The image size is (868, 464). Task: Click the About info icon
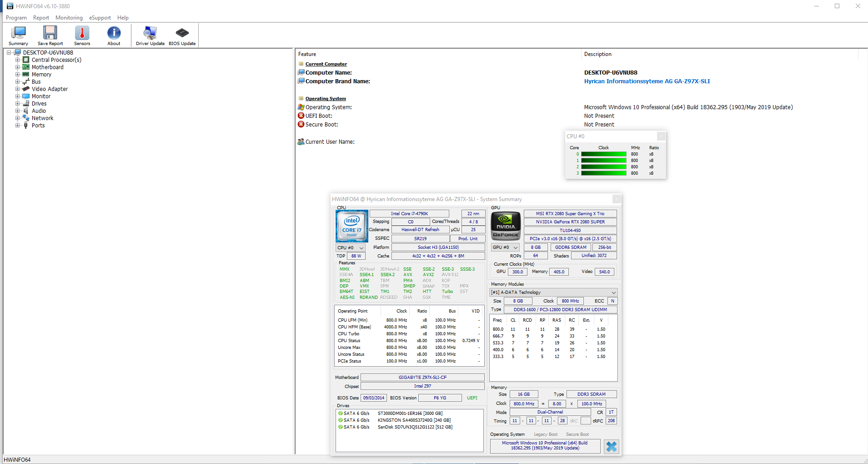(x=114, y=33)
